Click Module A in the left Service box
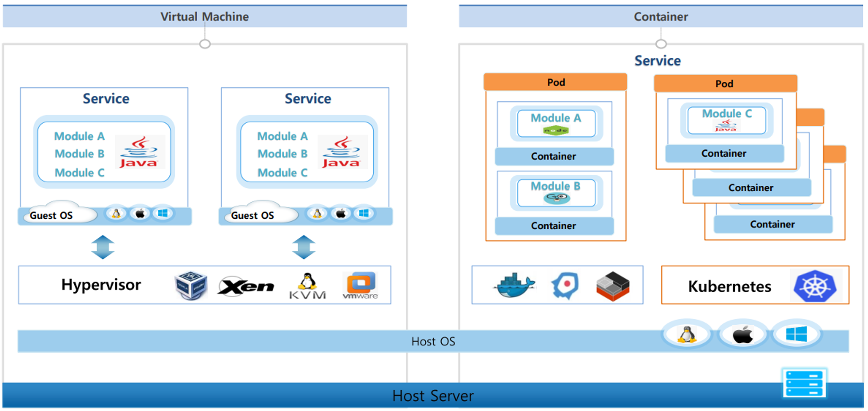Viewport: 868px width, 411px height. click(x=79, y=136)
